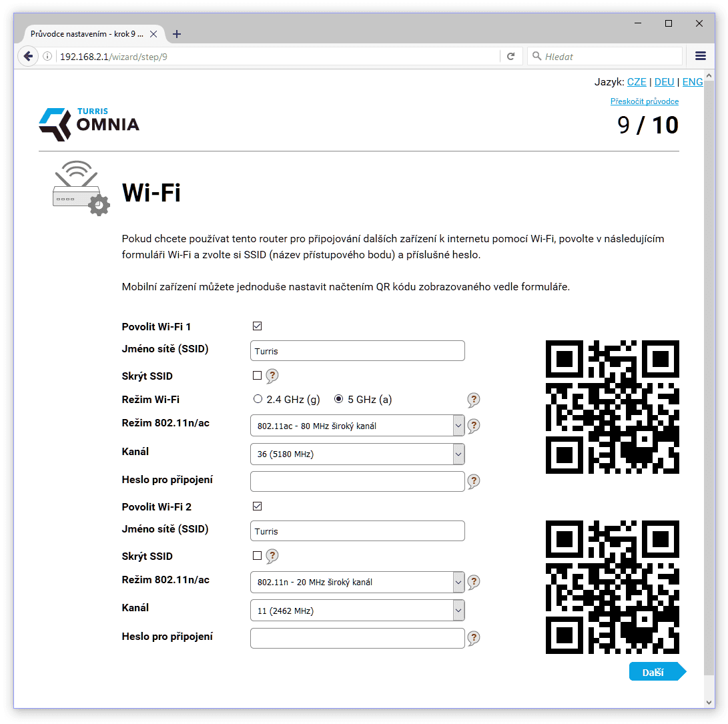Switch to the Průvodce nastavením tab
This screenshot has width=728, height=724.
point(87,34)
